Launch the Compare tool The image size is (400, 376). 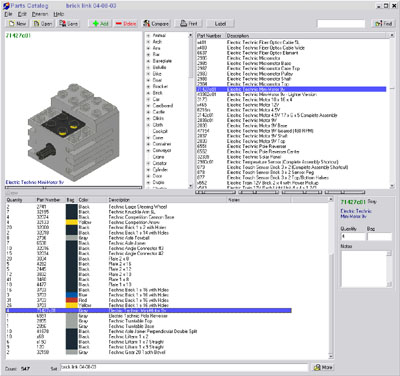coord(156,24)
